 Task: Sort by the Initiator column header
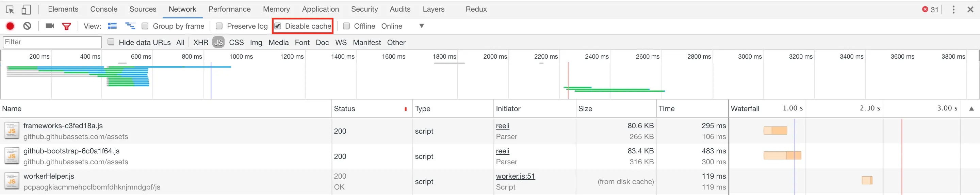[x=535, y=108]
